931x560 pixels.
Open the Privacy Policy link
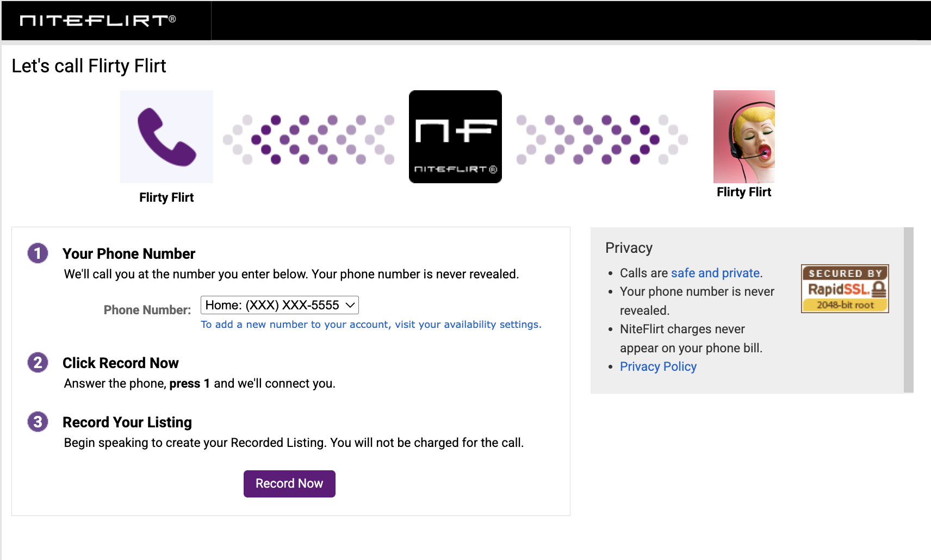pos(658,366)
